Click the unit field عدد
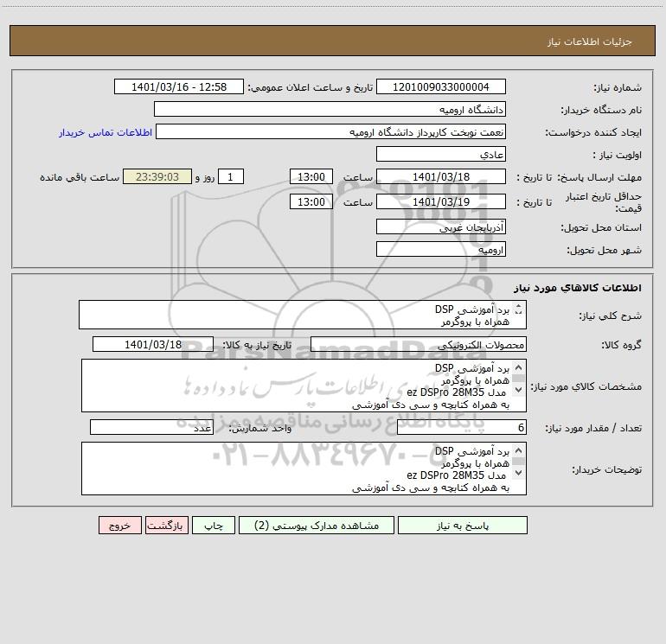This screenshot has height=644, width=666. [151, 428]
